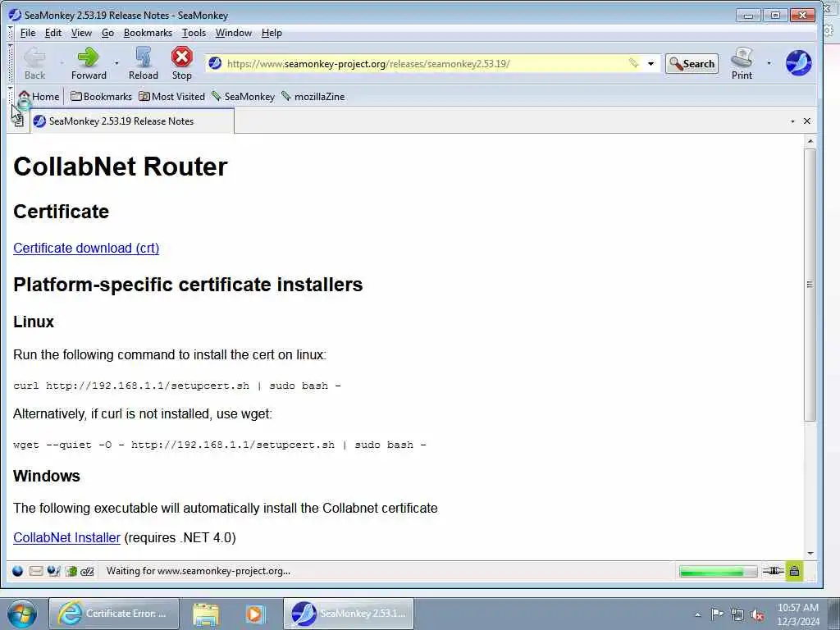This screenshot has height=630, width=840.
Task: Click the muted volume tray icon
Action: pyautogui.click(x=757, y=614)
